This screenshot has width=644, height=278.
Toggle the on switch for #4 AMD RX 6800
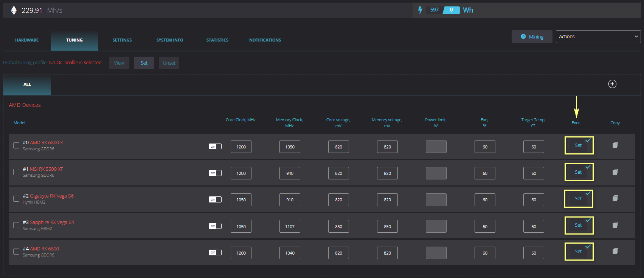tap(215, 252)
